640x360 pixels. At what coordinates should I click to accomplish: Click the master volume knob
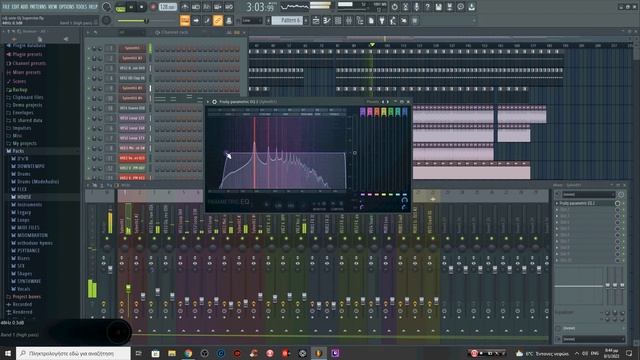pyautogui.click(x=107, y=7)
